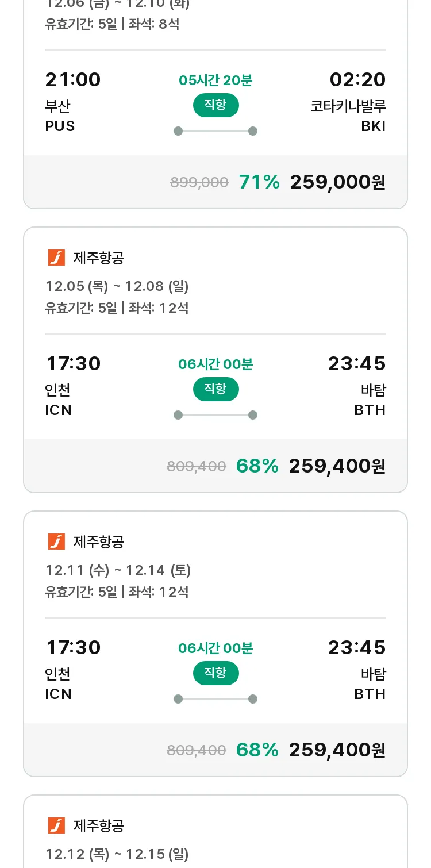Click Jeju Air logo on 12.05 flight card
The width and height of the screenshot is (431, 868).
click(x=56, y=258)
